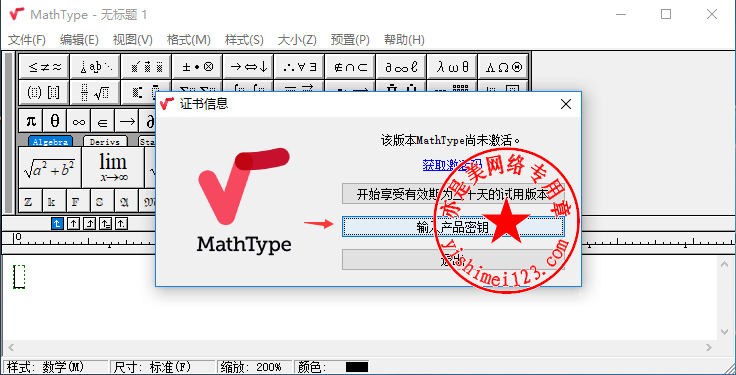Viewport: 736px width, 375px height.
Task: Open the embellishments palette
Action: pyautogui.click(x=146, y=66)
